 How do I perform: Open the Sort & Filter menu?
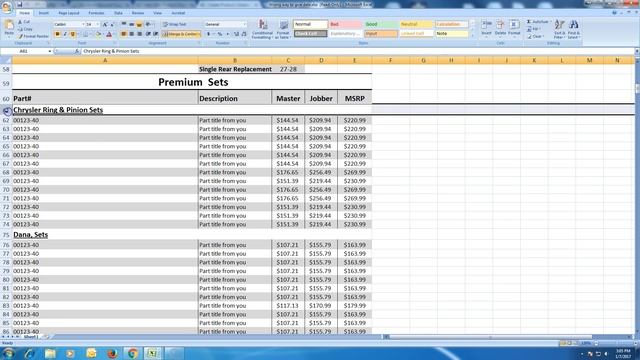pyautogui.click(x=559, y=29)
